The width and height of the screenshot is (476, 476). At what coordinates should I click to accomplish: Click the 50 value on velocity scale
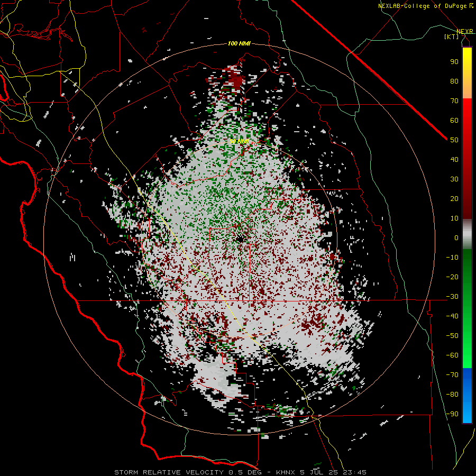coord(454,140)
